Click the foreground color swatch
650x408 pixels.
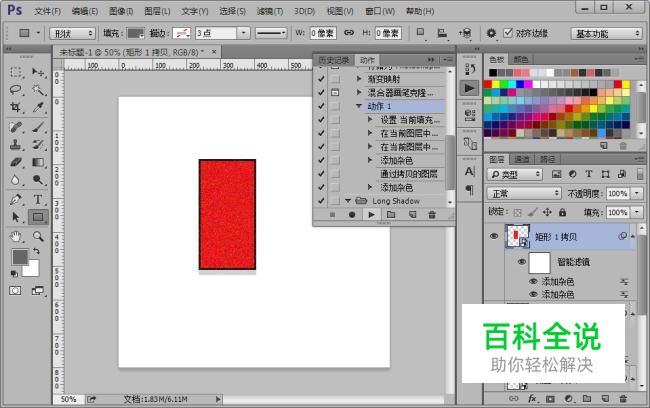tap(19, 257)
